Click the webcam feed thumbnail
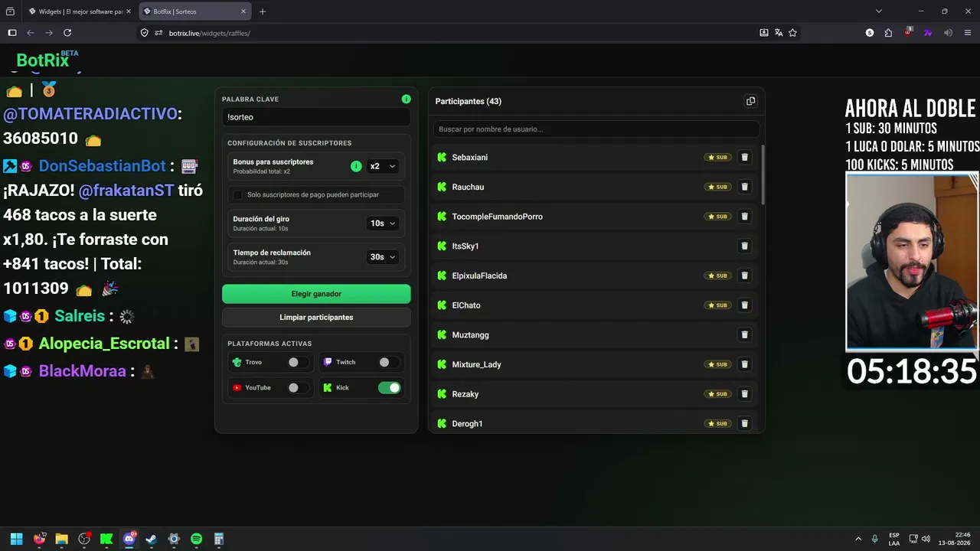 [x=912, y=262]
